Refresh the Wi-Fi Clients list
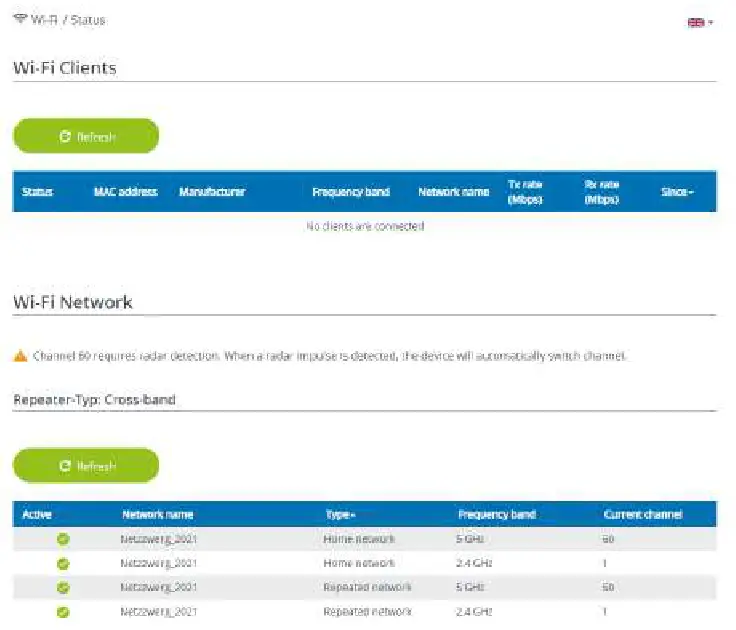Screen dimensions: 736x630 coord(86,136)
